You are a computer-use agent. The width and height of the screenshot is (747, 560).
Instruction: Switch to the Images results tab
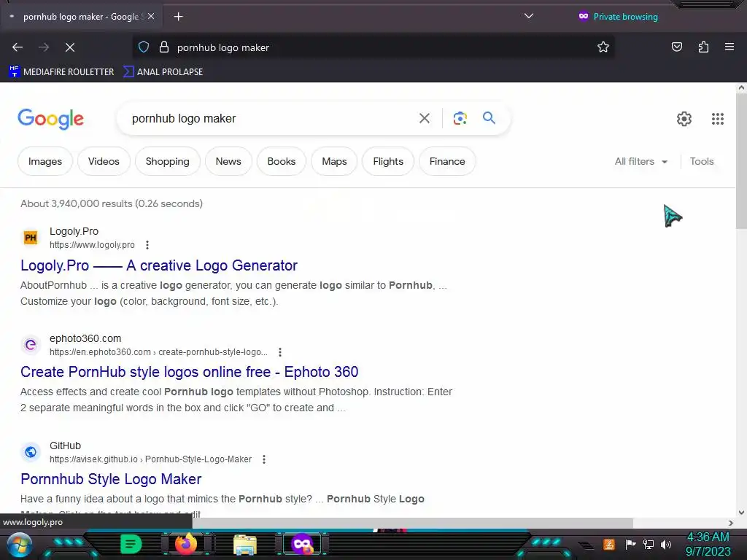45,161
